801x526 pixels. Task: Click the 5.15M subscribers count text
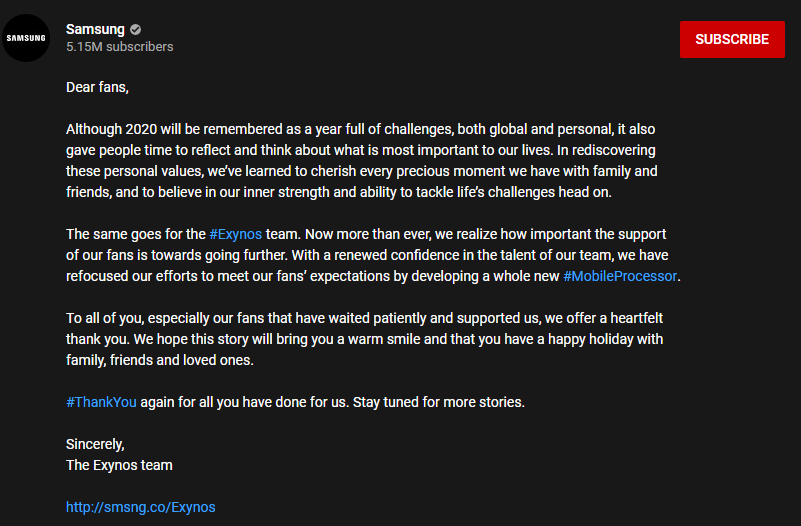point(120,47)
